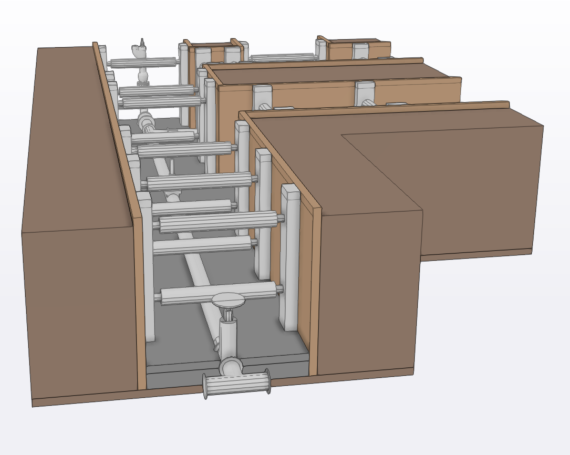Select the round valve cap on vertical pipe
The width and height of the screenshot is (570, 455).
(228, 301)
